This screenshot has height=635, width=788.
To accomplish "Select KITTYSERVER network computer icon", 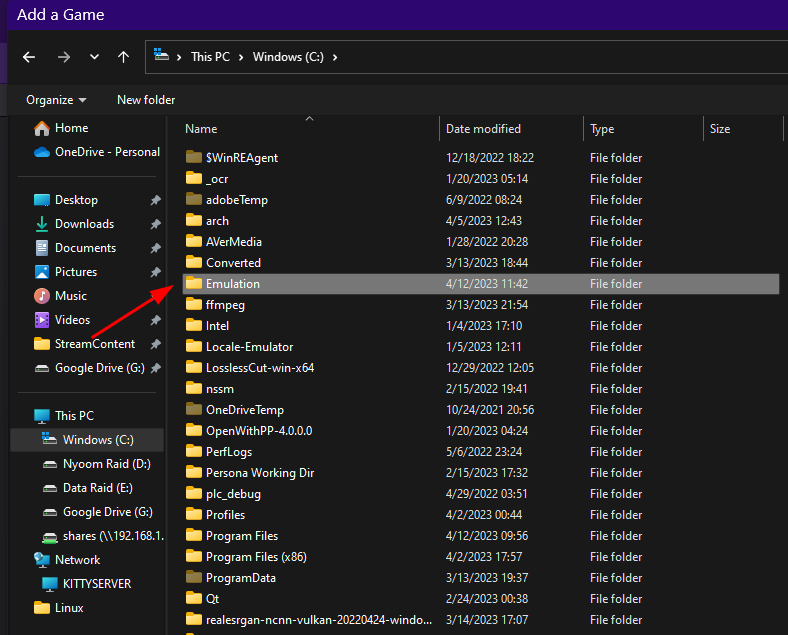I will click(50, 584).
